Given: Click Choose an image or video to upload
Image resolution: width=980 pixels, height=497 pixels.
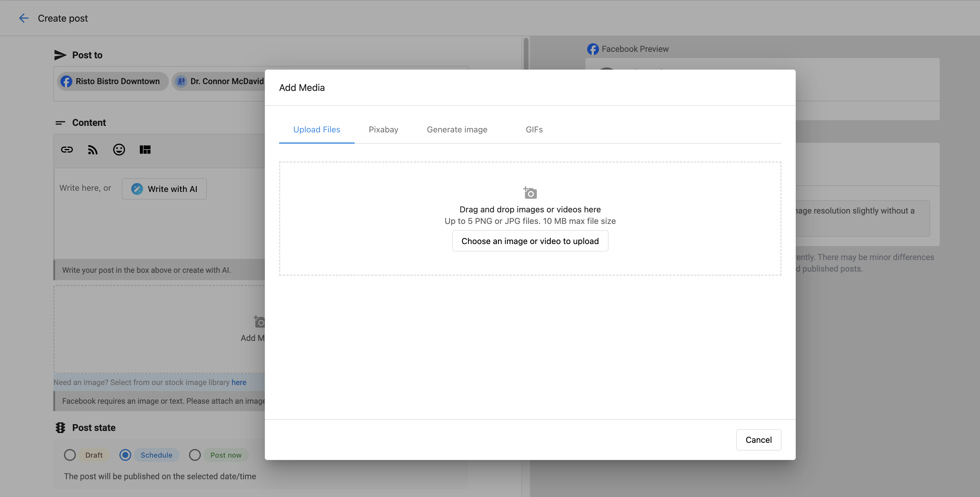Looking at the screenshot, I should point(530,241).
